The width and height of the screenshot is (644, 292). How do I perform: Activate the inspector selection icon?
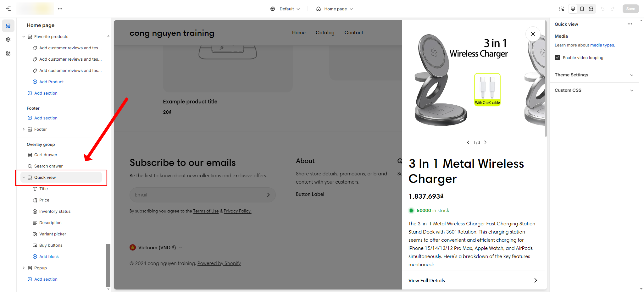pos(562,9)
